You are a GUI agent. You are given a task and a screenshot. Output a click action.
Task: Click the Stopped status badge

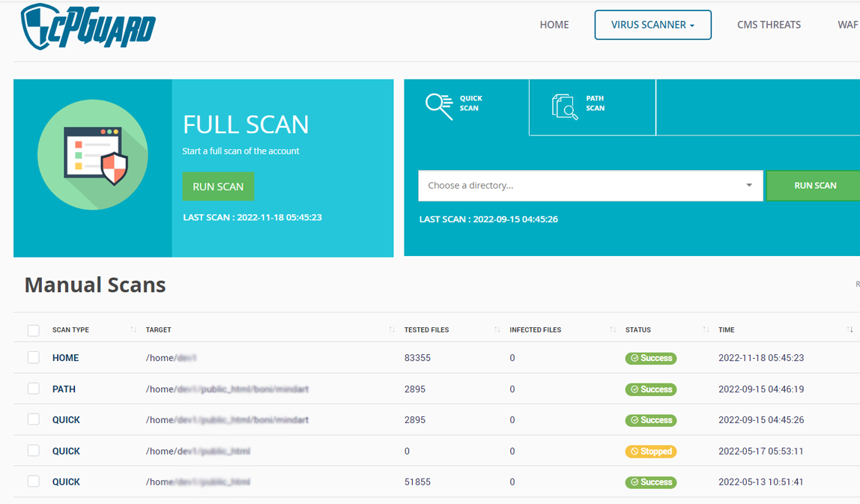pyautogui.click(x=651, y=452)
